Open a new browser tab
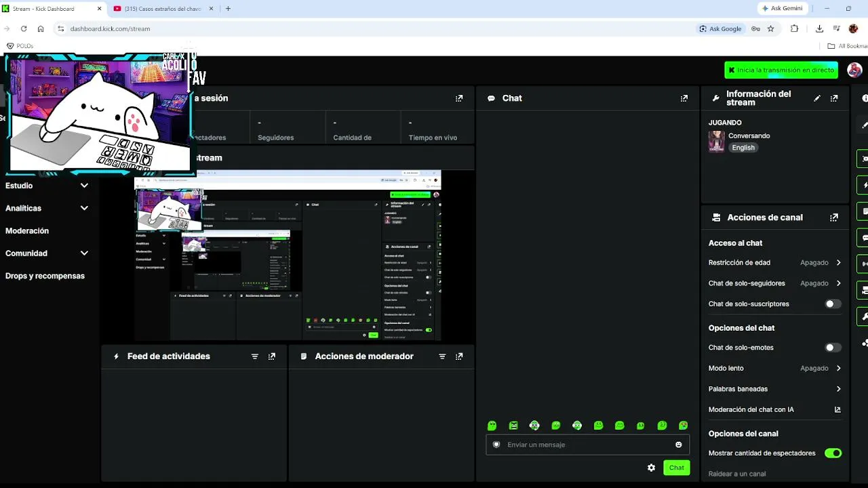The width and height of the screenshot is (868, 488). click(x=228, y=9)
